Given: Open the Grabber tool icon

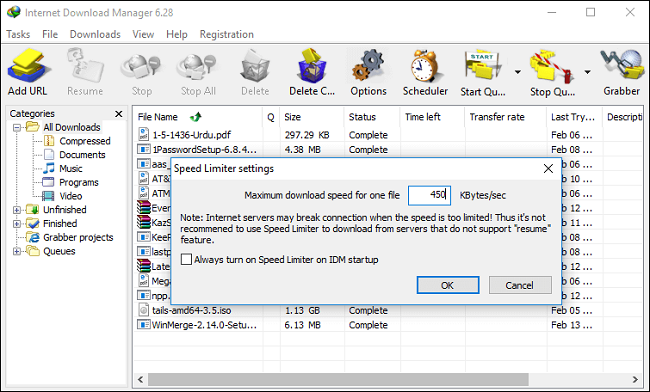Looking at the screenshot, I should 622,65.
